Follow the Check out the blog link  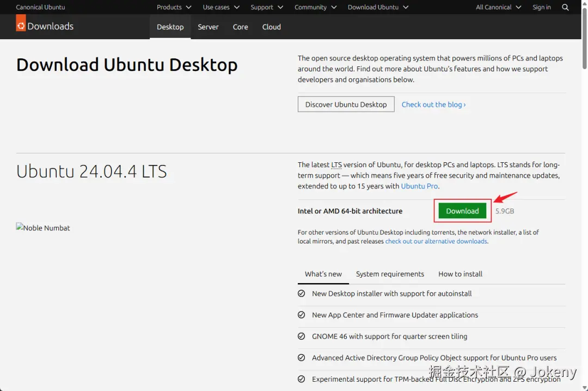[x=433, y=105]
